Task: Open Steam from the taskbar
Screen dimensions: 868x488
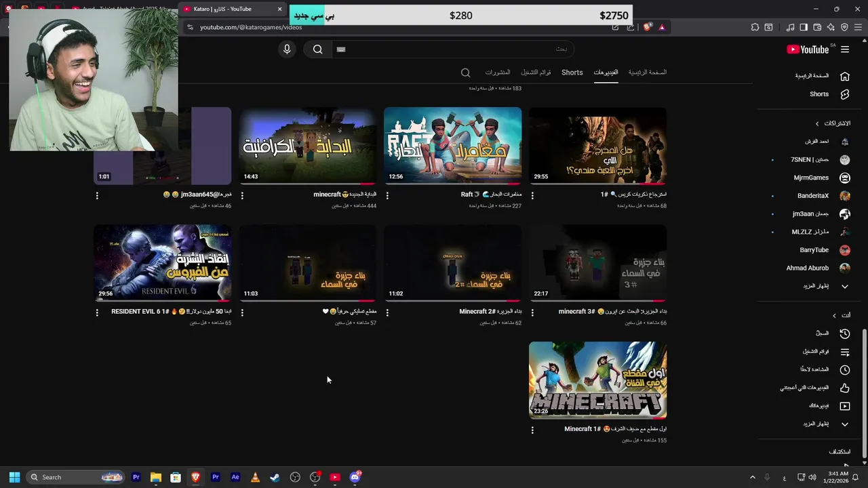Action: (275, 477)
